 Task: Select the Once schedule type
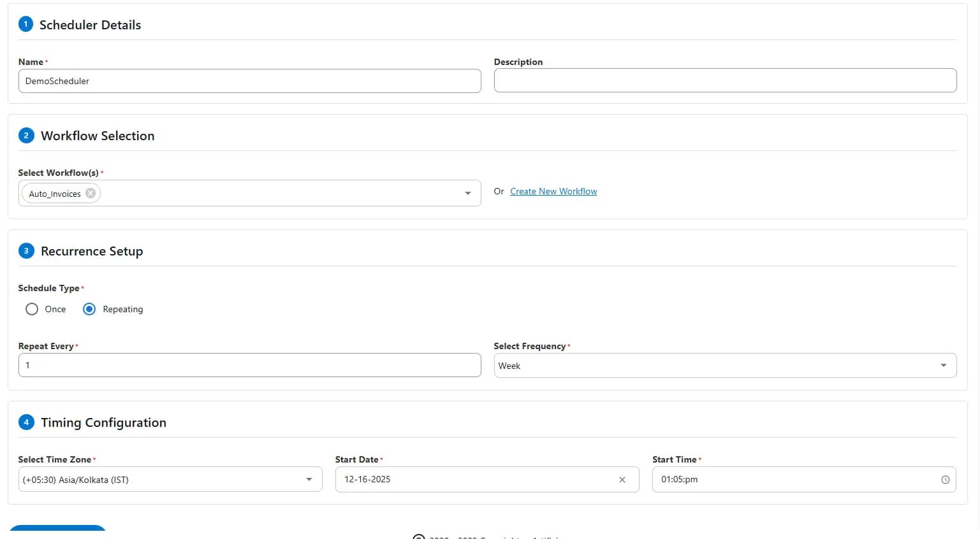pyautogui.click(x=32, y=309)
